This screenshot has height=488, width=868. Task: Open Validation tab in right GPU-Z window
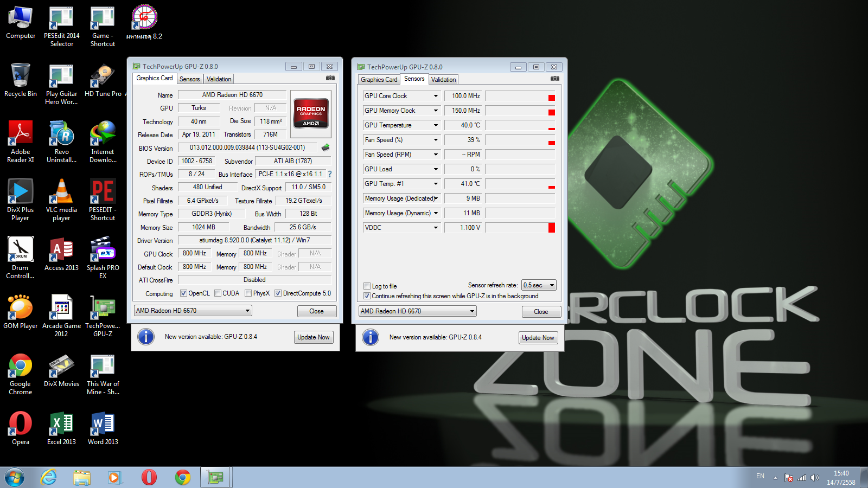pos(444,80)
